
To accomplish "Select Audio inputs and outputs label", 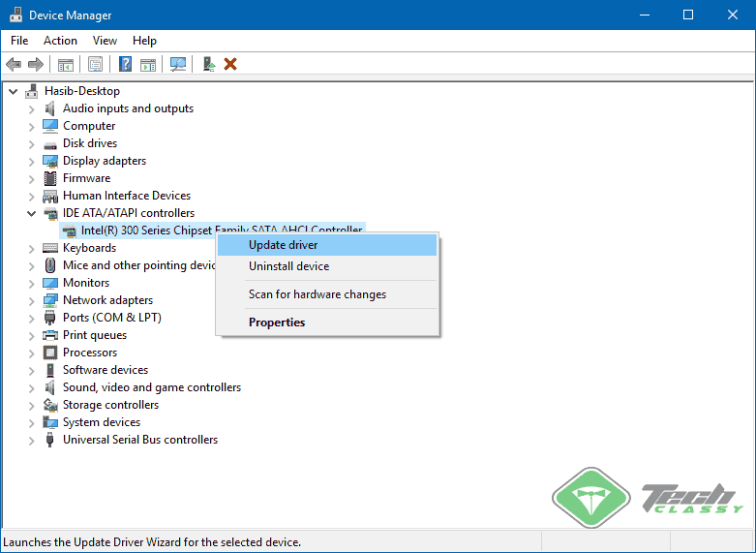I will 128,108.
